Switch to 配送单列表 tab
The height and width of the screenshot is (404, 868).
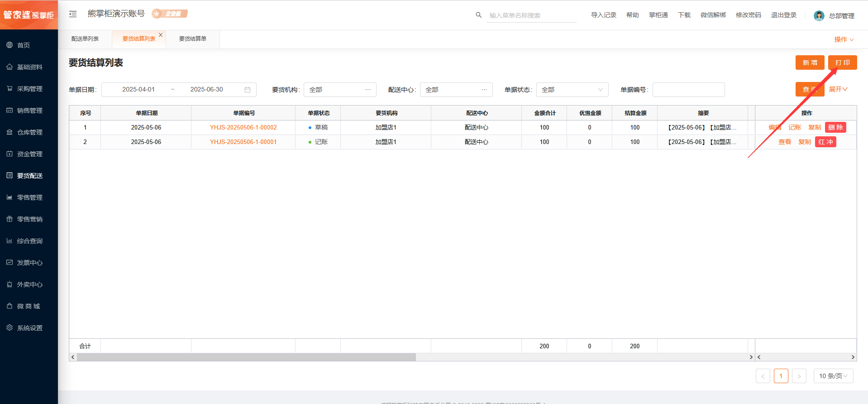85,39
